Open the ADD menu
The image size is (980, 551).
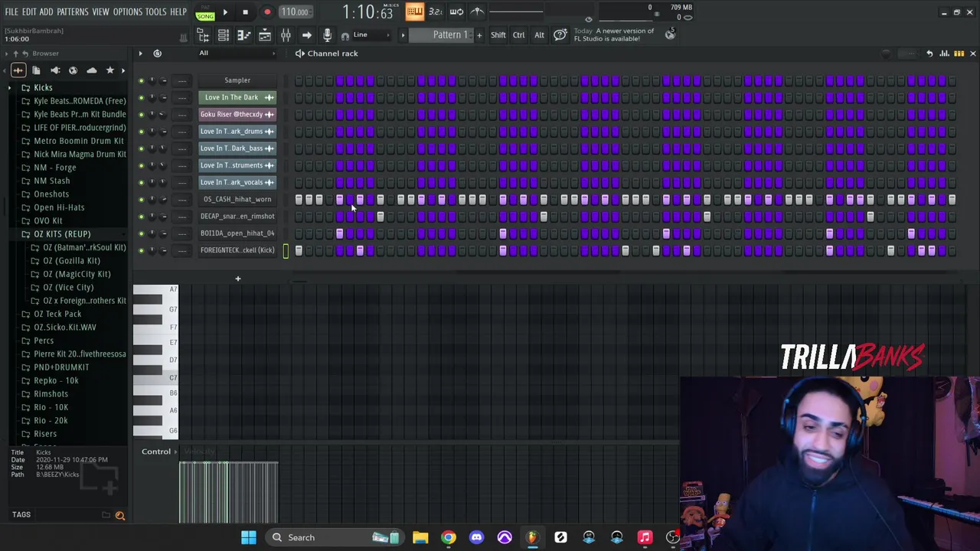[46, 12]
